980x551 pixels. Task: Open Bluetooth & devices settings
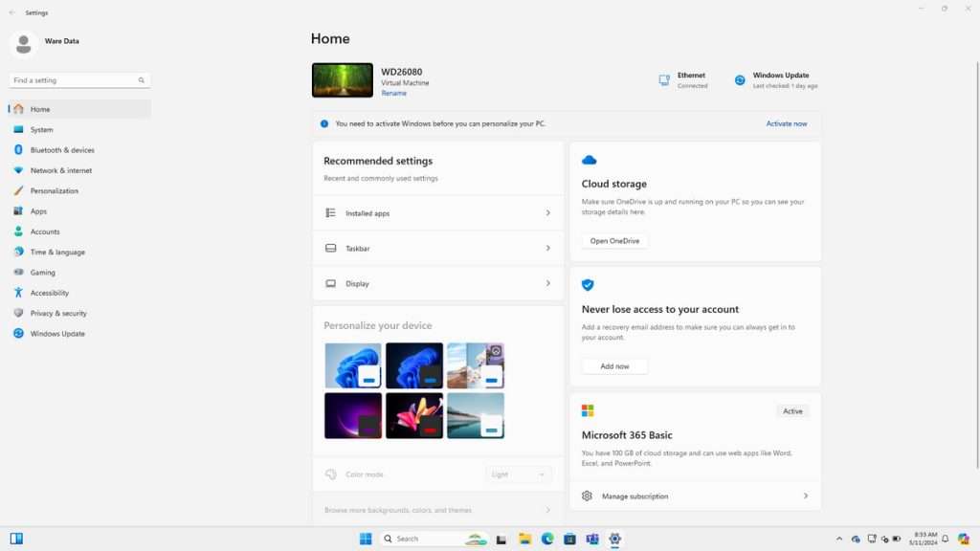pos(79,150)
